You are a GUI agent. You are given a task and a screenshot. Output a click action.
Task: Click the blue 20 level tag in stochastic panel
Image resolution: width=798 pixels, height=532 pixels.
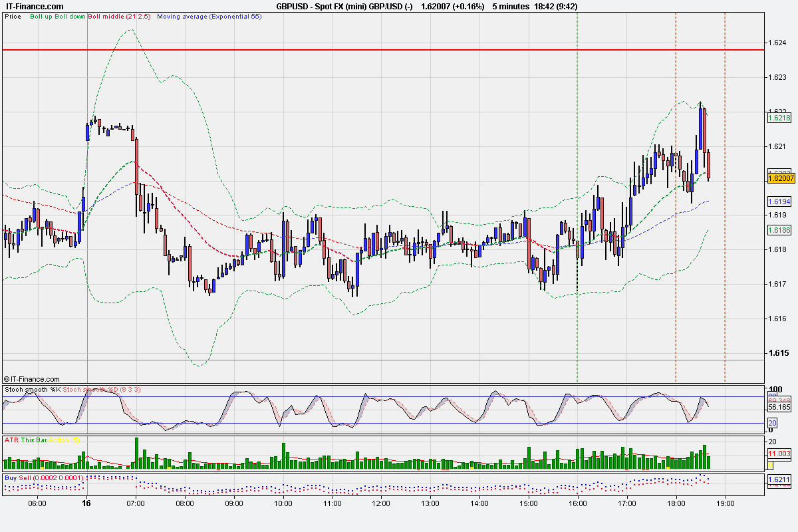point(772,424)
